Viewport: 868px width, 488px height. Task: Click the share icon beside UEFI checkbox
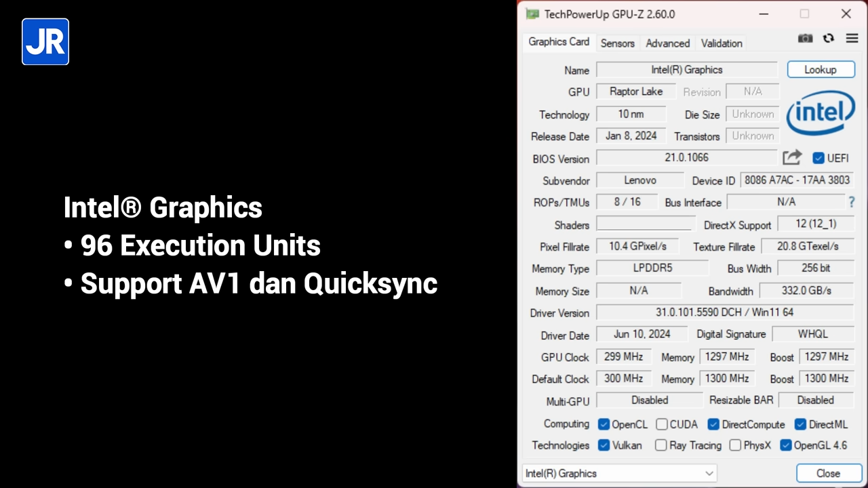click(792, 157)
